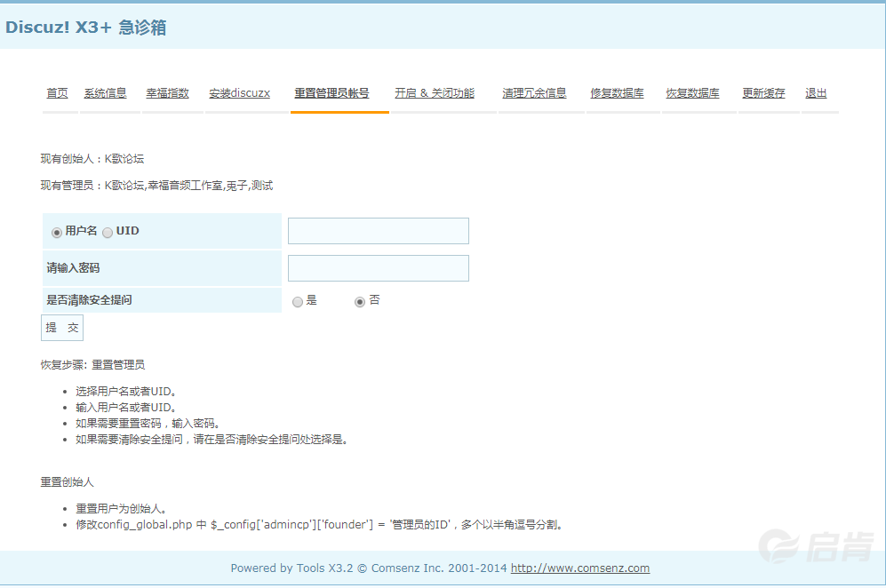This screenshot has height=588, width=886.
Task: Open the 修复数据库 tab
Action: 617,93
